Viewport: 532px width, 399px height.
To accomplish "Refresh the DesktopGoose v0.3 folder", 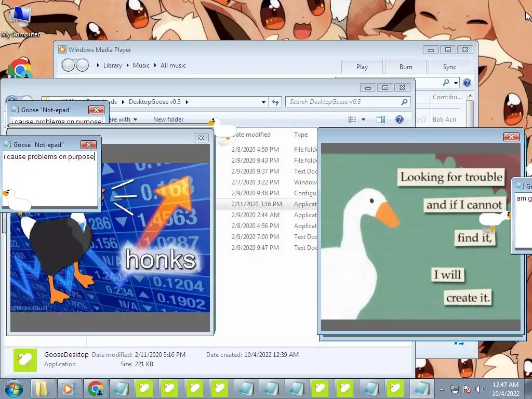I will 275,102.
